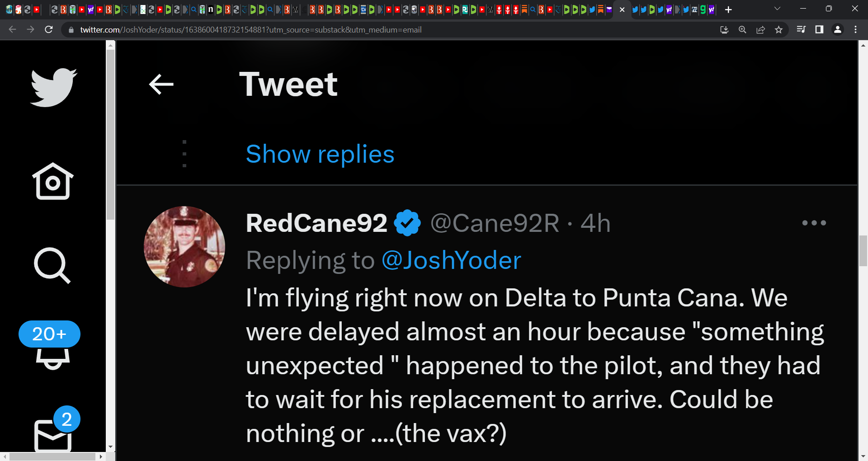
Task: Open Messages inbox with 2 unread
Action: click(51, 434)
